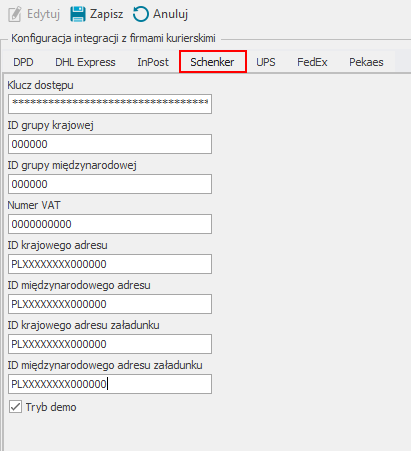Go to the Pekaes tab
The image size is (411, 451).
366,62
